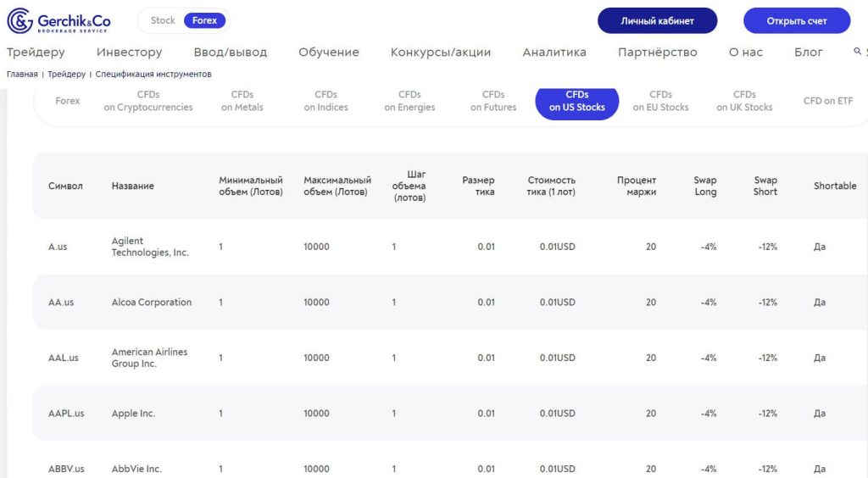Image resolution: width=868 pixels, height=478 pixels.
Task: Open the Инвестору menu
Action: coord(129,52)
